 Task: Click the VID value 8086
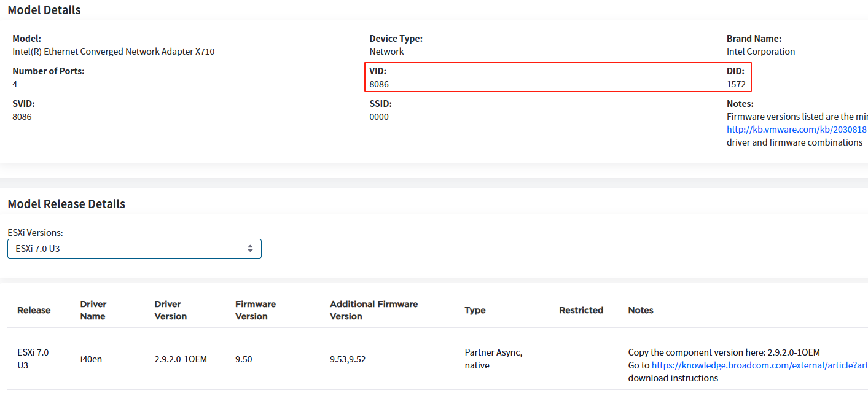[x=379, y=84]
